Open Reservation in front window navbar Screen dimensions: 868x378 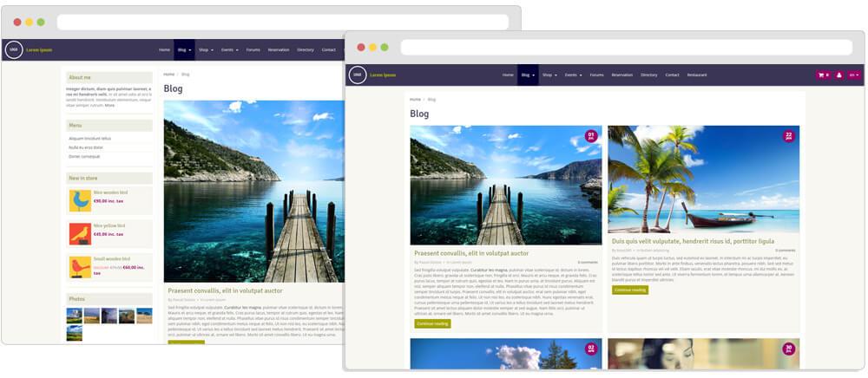coord(622,75)
